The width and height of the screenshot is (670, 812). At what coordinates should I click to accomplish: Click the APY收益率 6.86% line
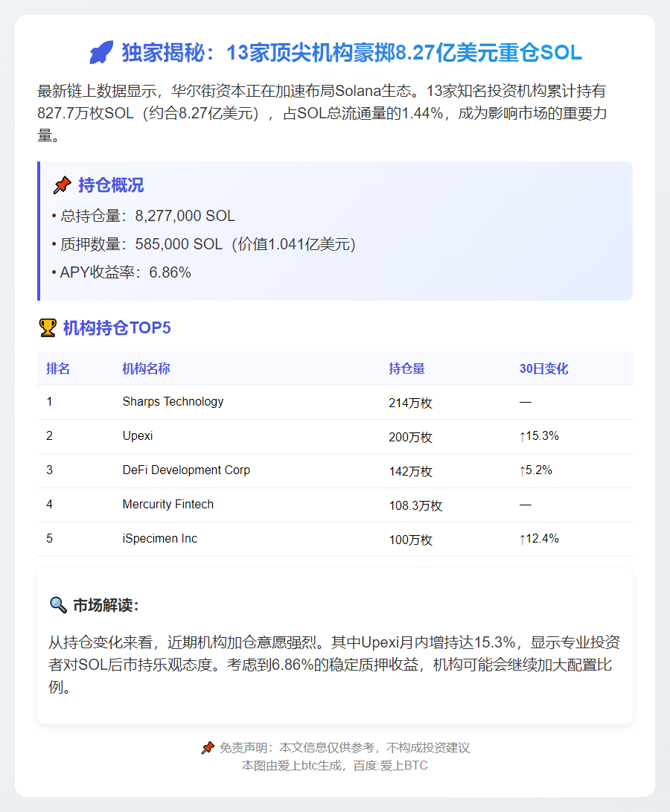coord(121,273)
